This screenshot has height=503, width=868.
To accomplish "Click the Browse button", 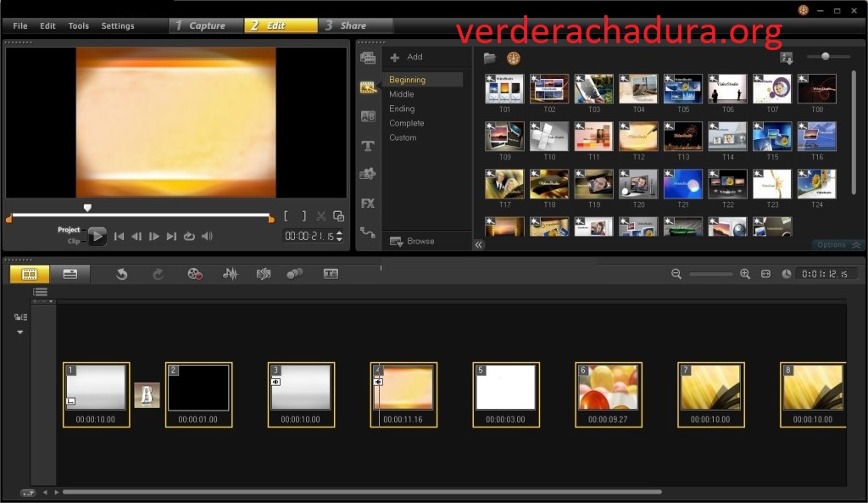I will pos(413,242).
